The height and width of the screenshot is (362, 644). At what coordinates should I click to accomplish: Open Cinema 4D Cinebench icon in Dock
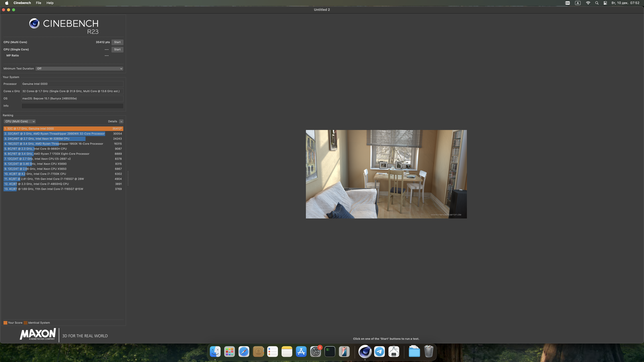click(365, 352)
